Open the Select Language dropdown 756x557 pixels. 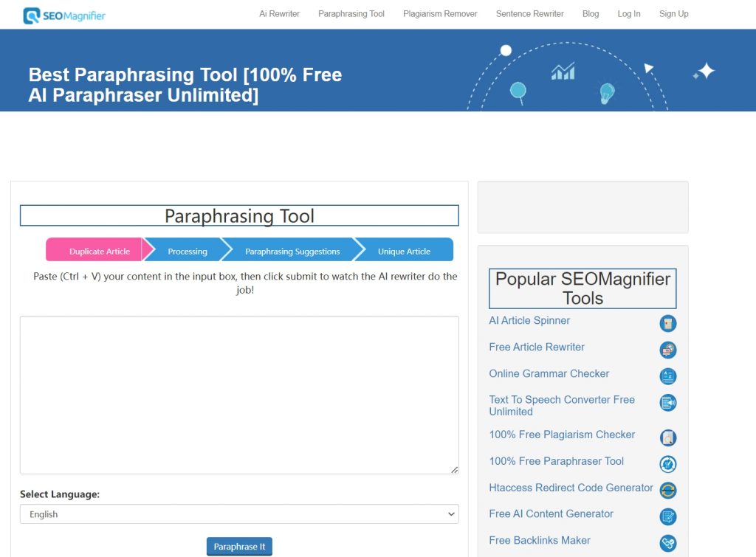(x=239, y=513)
